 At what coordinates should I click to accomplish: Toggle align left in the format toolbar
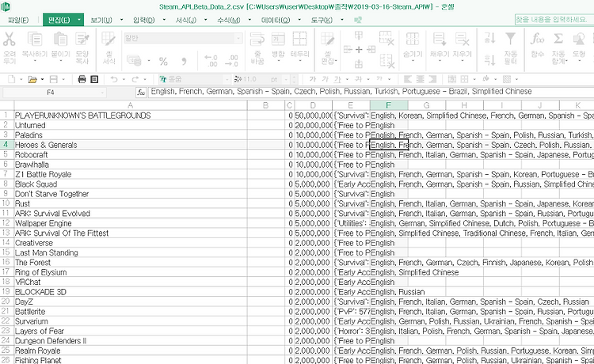click(x=408, y=79)
